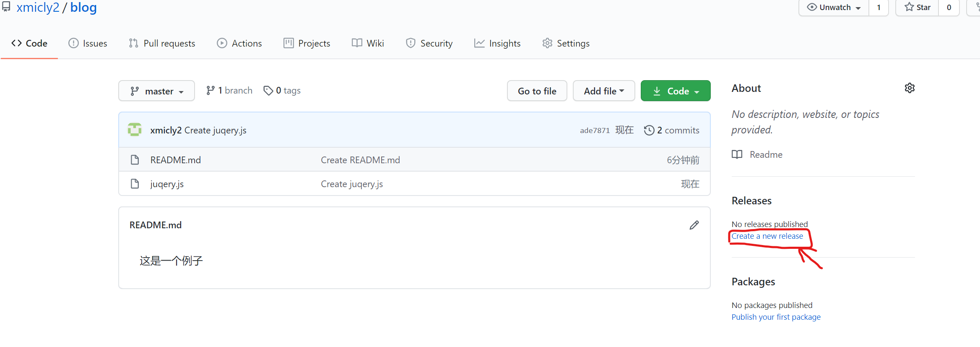The image size is (980, 347).
Task: Click the Insights graph icon
Action: pyautogui.click(x=479, y=43)
